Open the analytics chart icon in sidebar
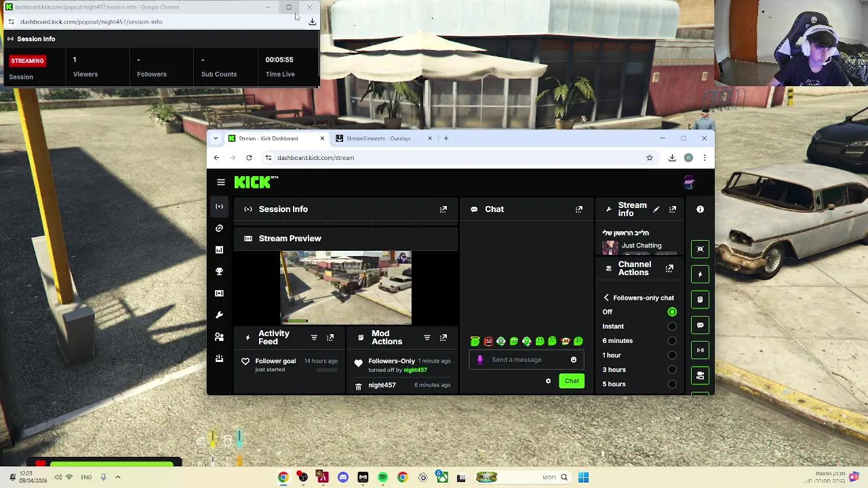This screenshot has height=488, width=868. point(219,250)
